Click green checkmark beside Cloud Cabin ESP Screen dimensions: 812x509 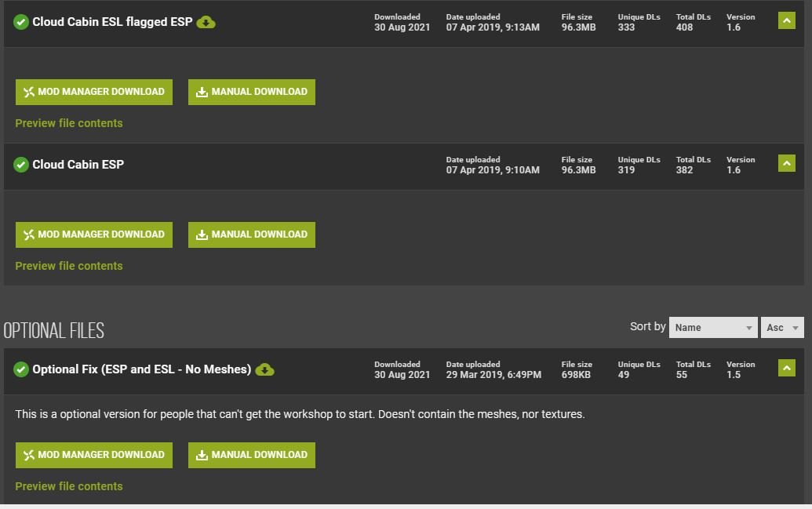coord(21,165)
